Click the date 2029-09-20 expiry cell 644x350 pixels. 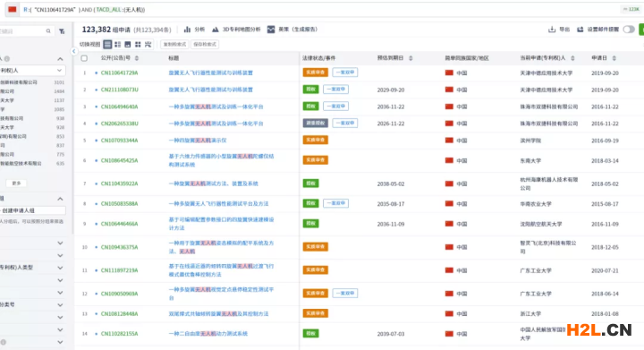point(391,90)
